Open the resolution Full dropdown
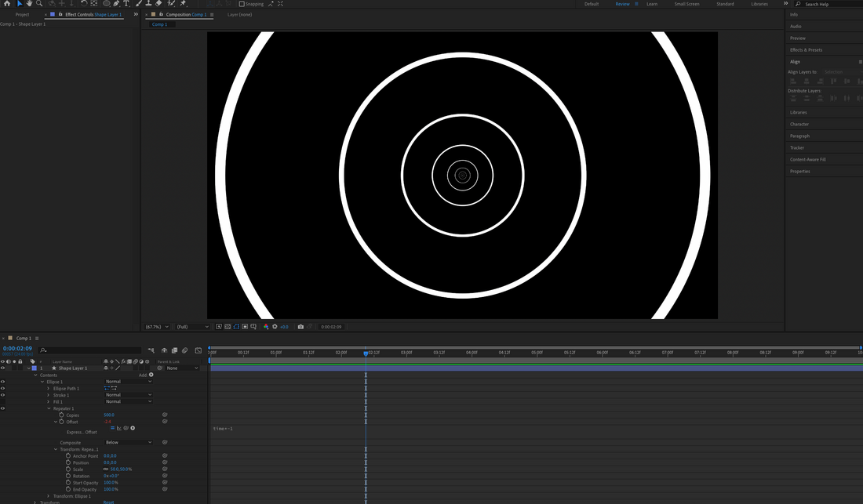 [192, 327]
